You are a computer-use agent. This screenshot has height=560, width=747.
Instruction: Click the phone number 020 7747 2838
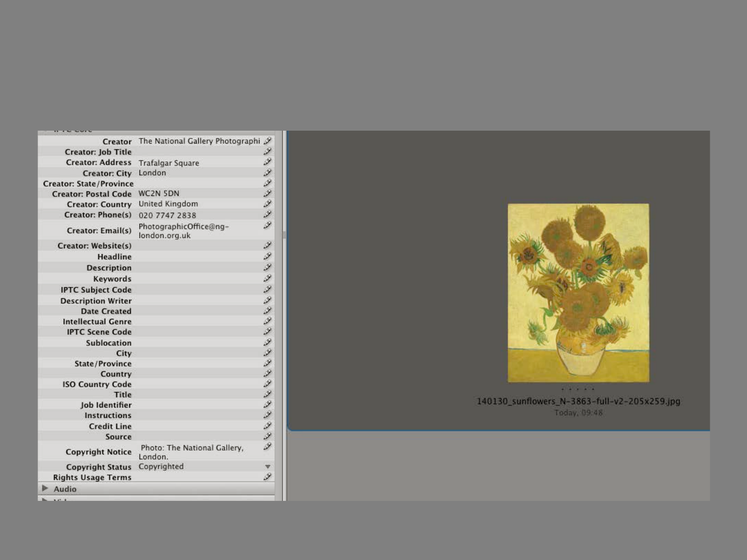click(168, 215)
